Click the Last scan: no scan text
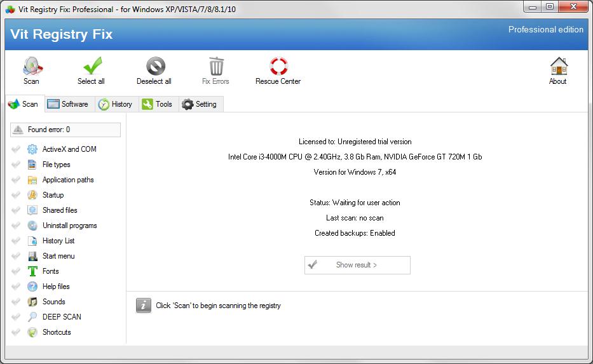 point(355,218)
